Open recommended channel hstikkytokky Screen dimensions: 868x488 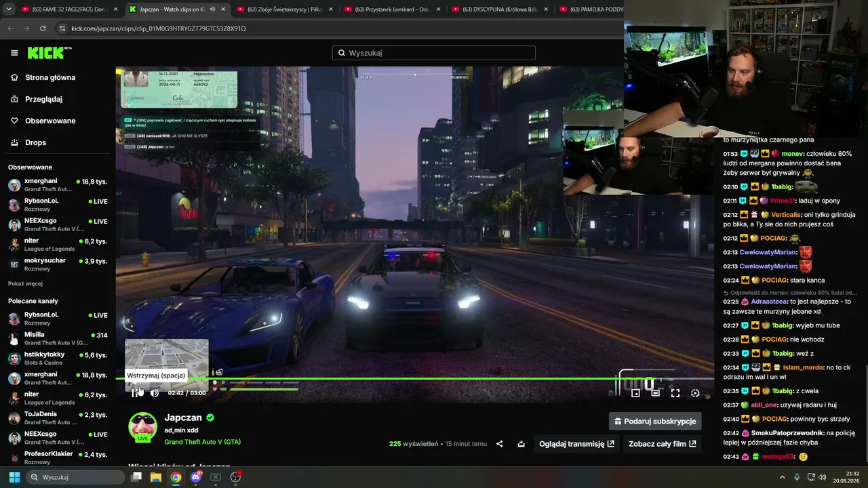pos(58,359)
